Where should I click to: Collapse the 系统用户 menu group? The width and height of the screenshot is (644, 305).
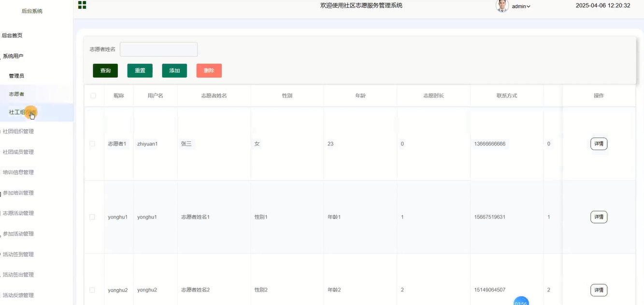(13, 56)
